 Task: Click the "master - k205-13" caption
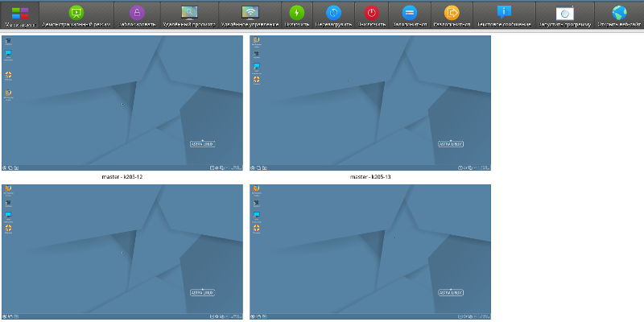[370, 176]
